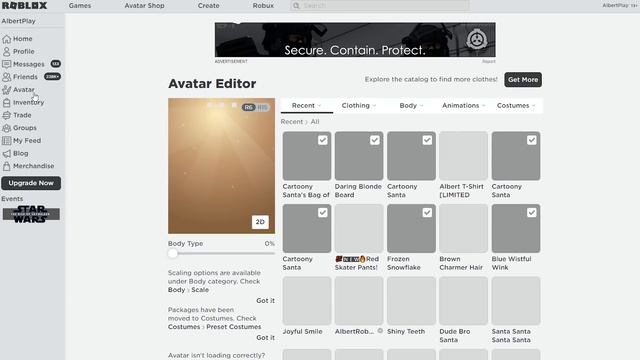The image size is (640, 360).
Task: Click the icon beside AlbertRob... item
Action: tap(380, 331)
